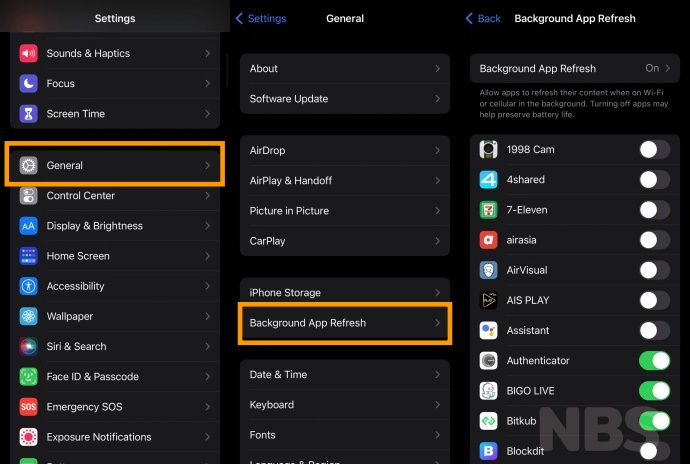Switch on AirVisual background refresh
Image resolution: width=690 pixels, height=464 pixels.
coord(655,270)
